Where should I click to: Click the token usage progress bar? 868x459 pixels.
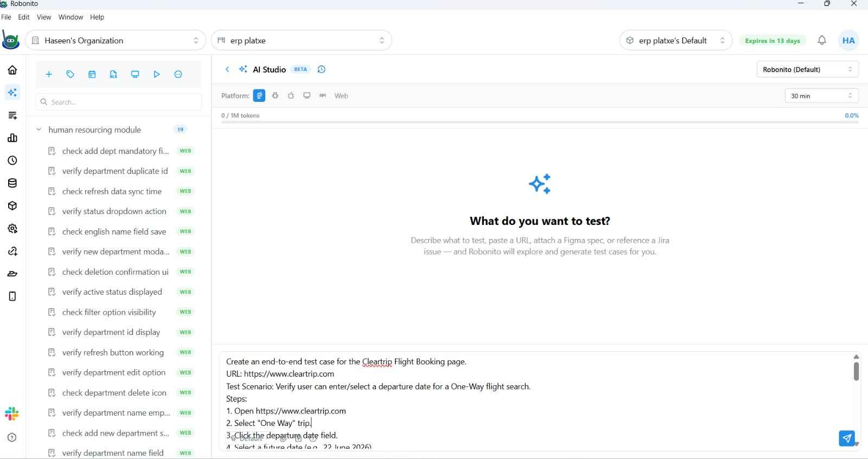tap(540, 122)
